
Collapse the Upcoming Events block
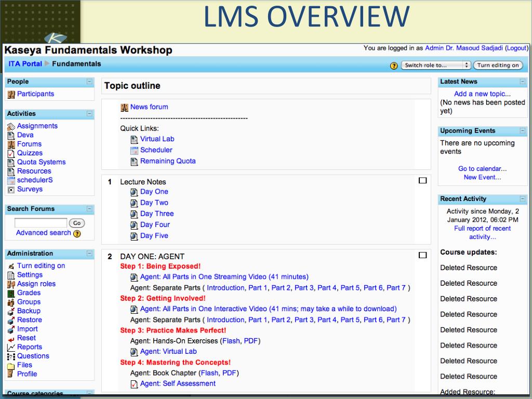pyautogui.click(x=523, y=130)
